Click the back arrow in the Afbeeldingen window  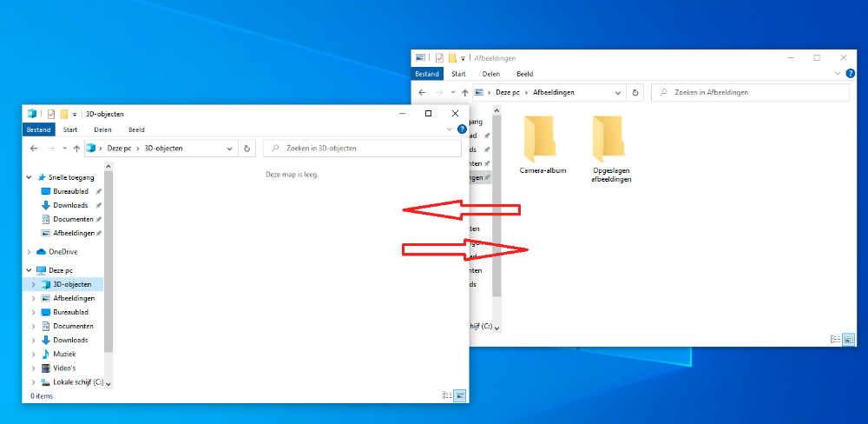coord(422,92)
